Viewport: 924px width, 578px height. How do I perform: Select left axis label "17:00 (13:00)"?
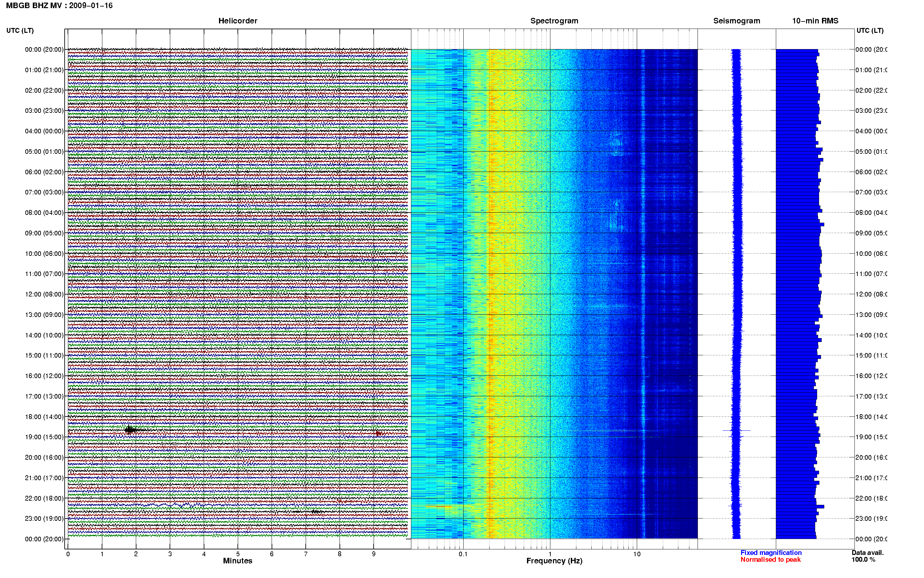pyautogui.click(x=44, y=396)
